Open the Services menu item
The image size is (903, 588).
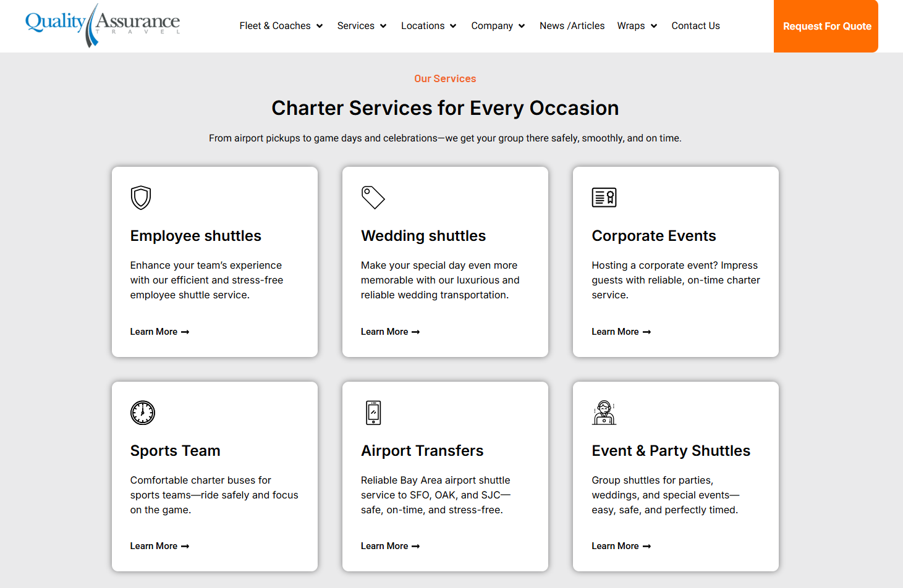(356, 26)
